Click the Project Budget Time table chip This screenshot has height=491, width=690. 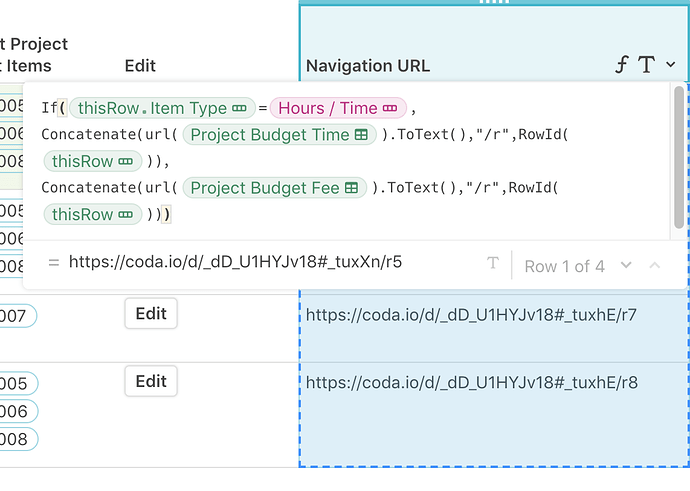(x=278, y=134)
